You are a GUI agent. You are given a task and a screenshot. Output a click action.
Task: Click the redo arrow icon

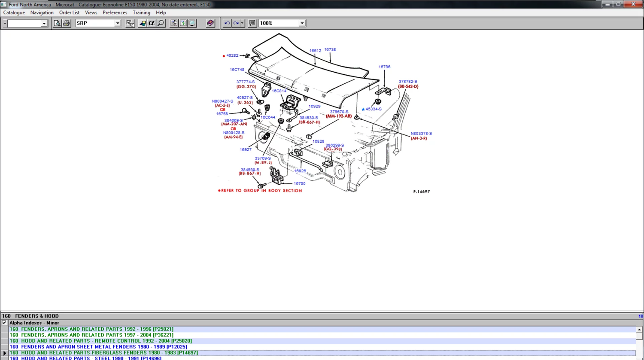[x=236, y=23]
